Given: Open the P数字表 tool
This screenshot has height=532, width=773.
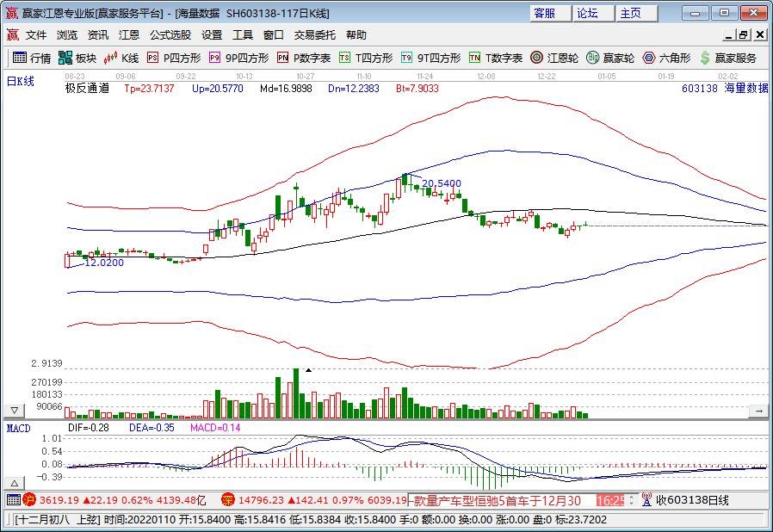Looking at the screenshot, I should coord(304,59).
